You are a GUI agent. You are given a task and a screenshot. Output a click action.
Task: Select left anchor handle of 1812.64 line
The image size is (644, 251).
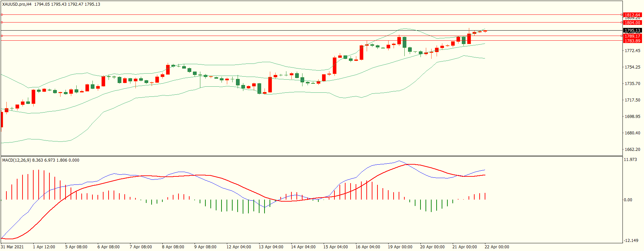tap(2, 14)
